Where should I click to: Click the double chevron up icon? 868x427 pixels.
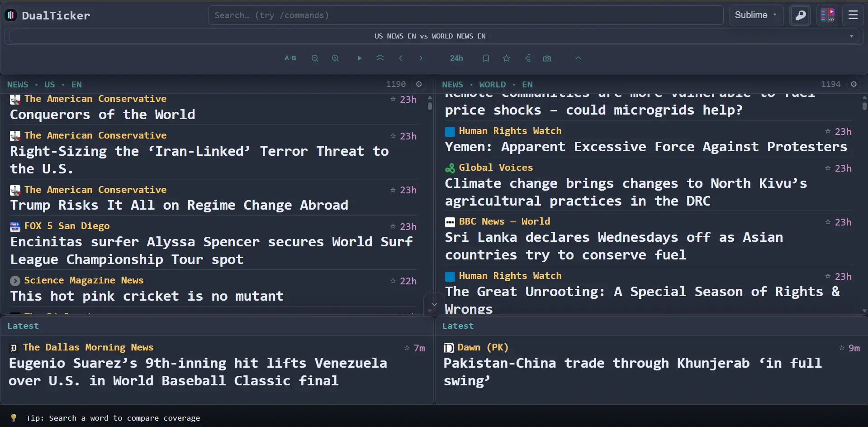[380, 58]
